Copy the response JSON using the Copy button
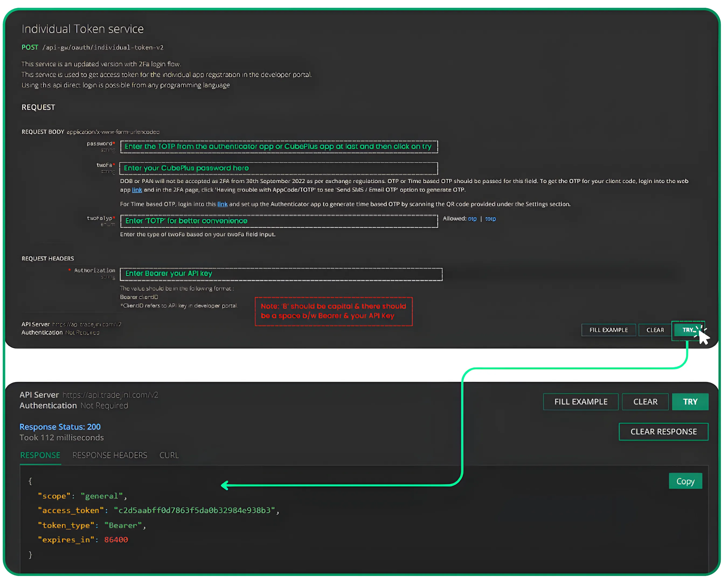This screenshot has width=728, height=580. tap(685, 481)
